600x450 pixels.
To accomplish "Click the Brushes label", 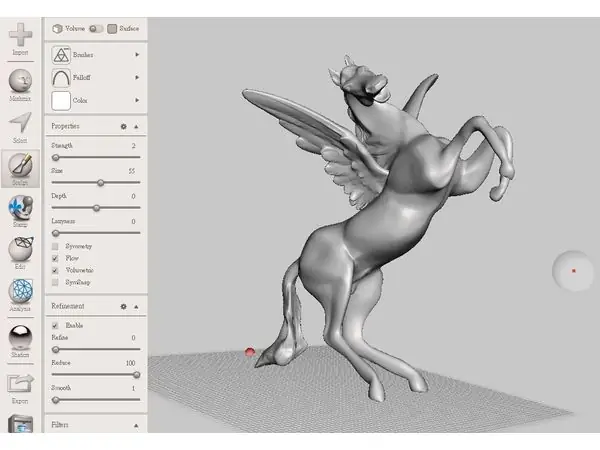I will (83, 55).
